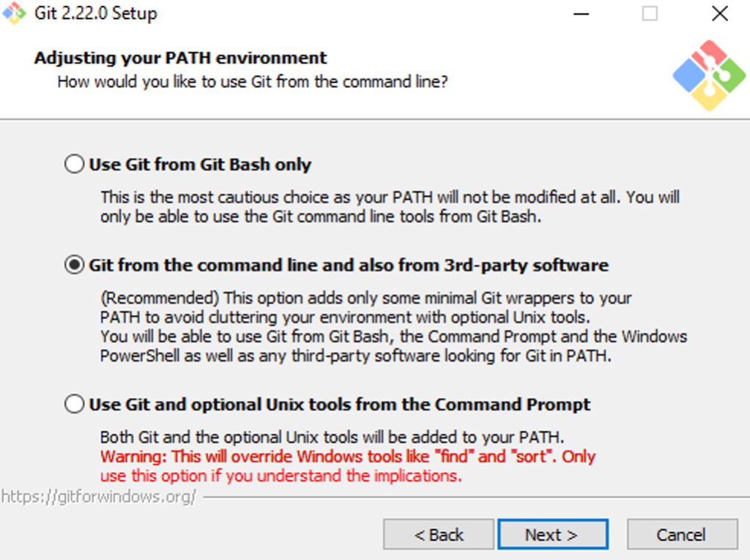Select the optional Unix tools radio circle
The height and width of the screenshot is (560, 750).
pos(74,403)
